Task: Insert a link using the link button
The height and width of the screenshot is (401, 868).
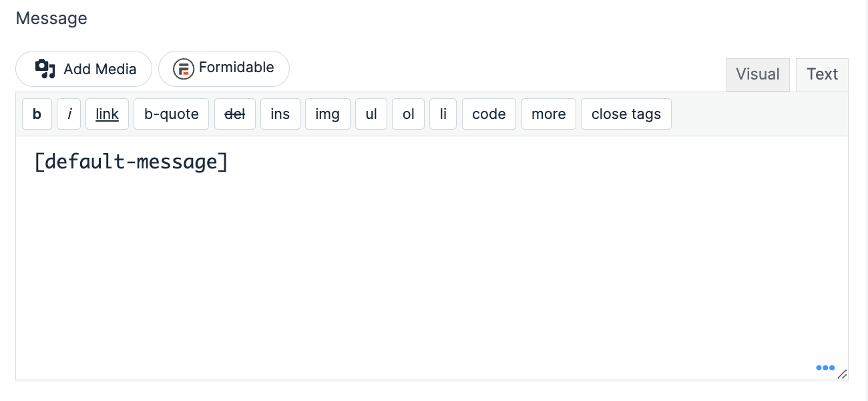Action: [107, 114]
